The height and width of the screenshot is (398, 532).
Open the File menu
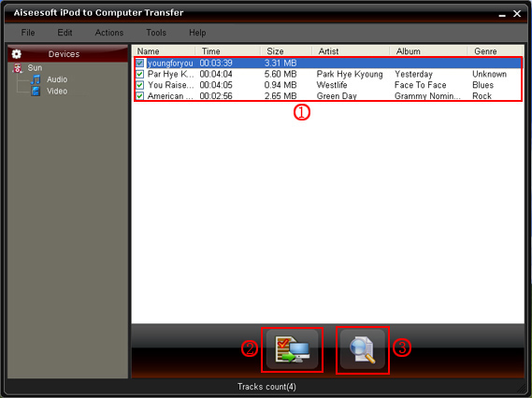tap(28, 33)
